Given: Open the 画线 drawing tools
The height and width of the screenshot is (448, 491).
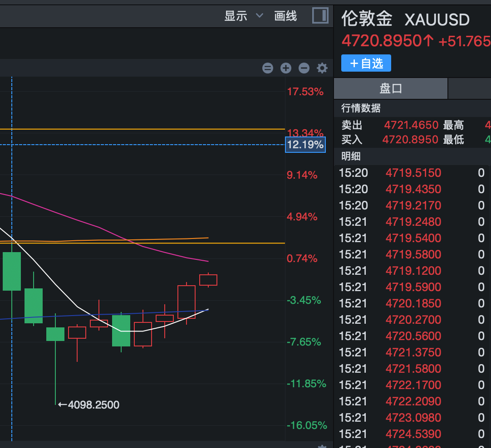Looking at the screenshot, I should pos(285,15).
